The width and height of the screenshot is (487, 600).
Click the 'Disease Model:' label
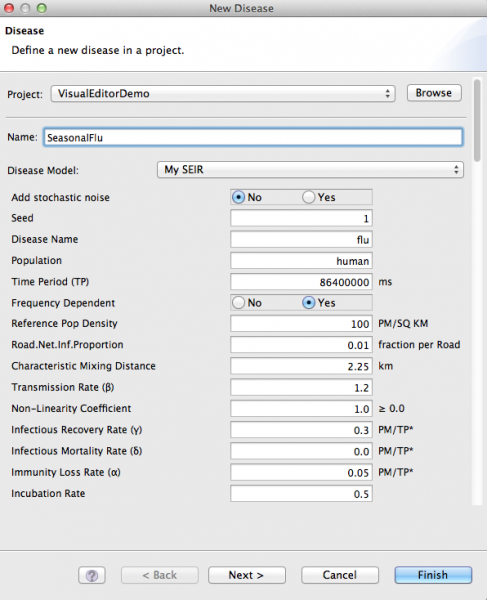(x=43, y=171)
